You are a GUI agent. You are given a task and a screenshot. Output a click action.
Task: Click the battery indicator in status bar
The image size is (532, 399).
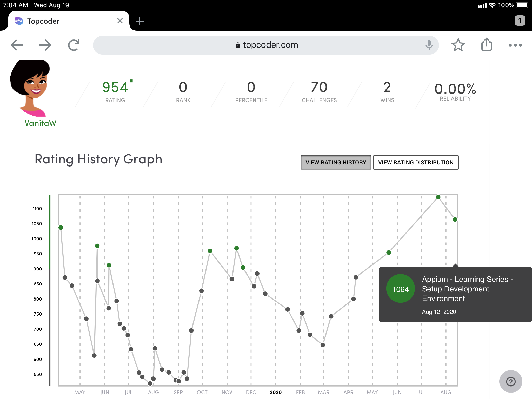[x=523, y=5]
